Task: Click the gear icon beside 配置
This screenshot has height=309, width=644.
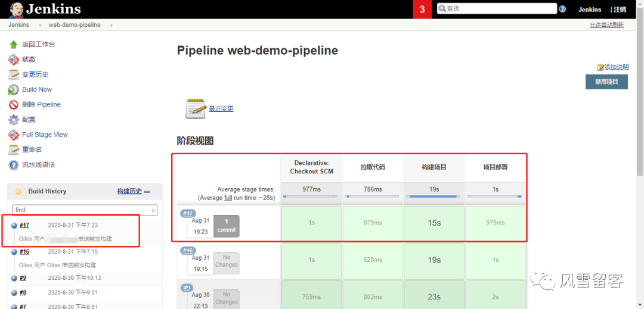Action: coord(14,120)
